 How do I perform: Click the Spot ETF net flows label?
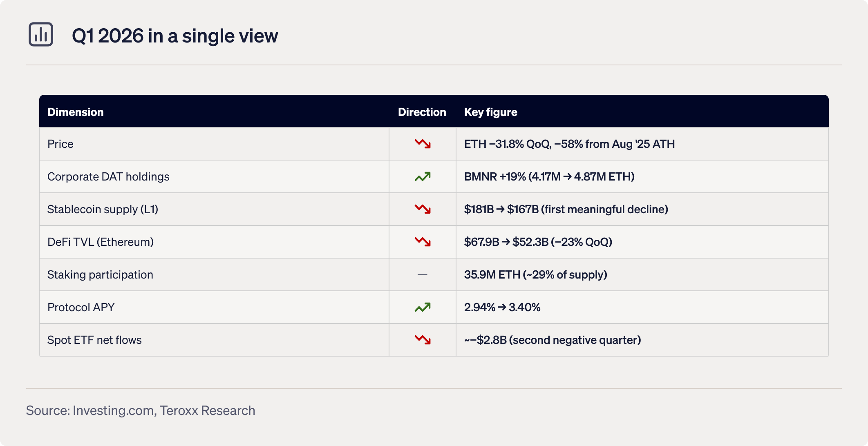tap(94, 340)
